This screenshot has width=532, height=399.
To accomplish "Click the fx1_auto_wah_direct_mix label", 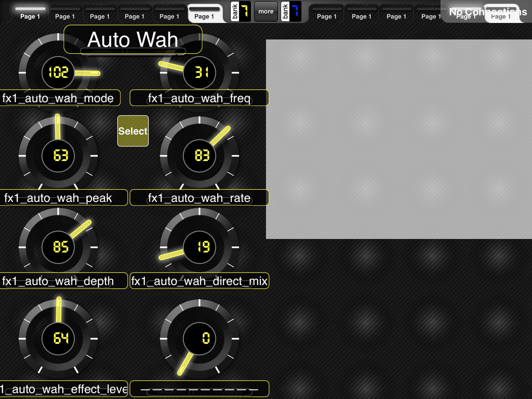I will pyautogui.click(x=199, y=281).
